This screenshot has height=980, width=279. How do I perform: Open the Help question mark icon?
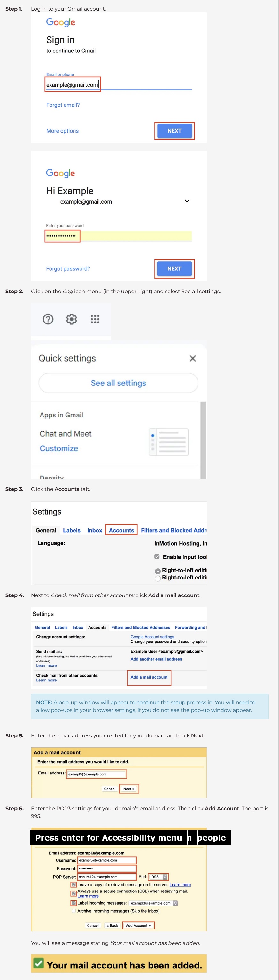pyautogui.click(x=48, y=319)
